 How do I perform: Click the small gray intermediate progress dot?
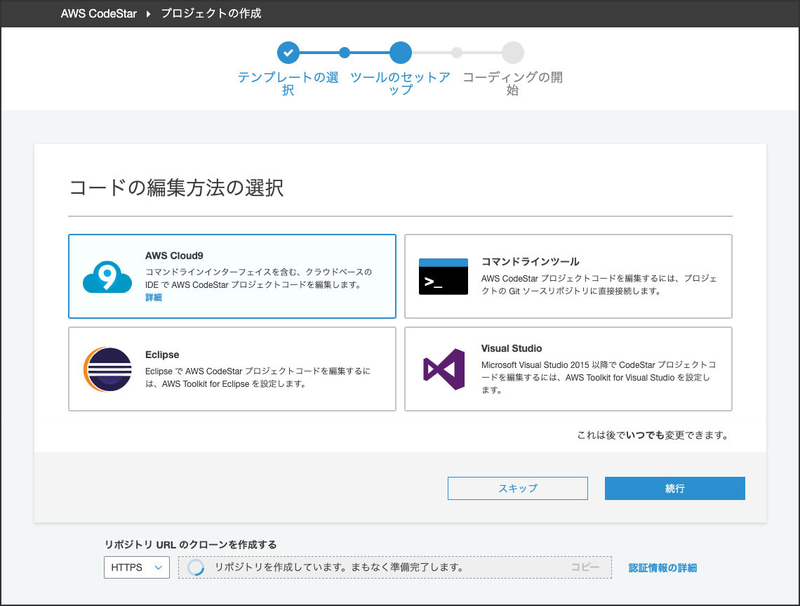(x=457, y=53)
